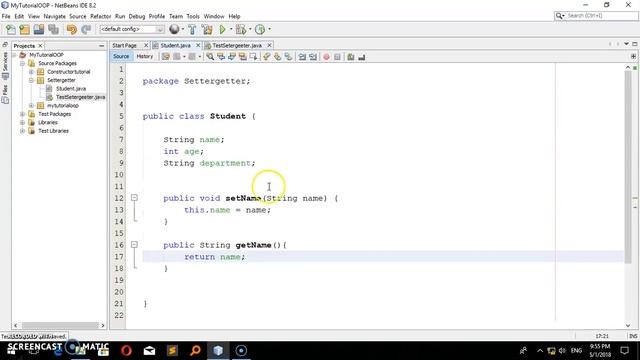Open the Tools menu
This screenshot has height=360, width=640.
coord(193,16)
